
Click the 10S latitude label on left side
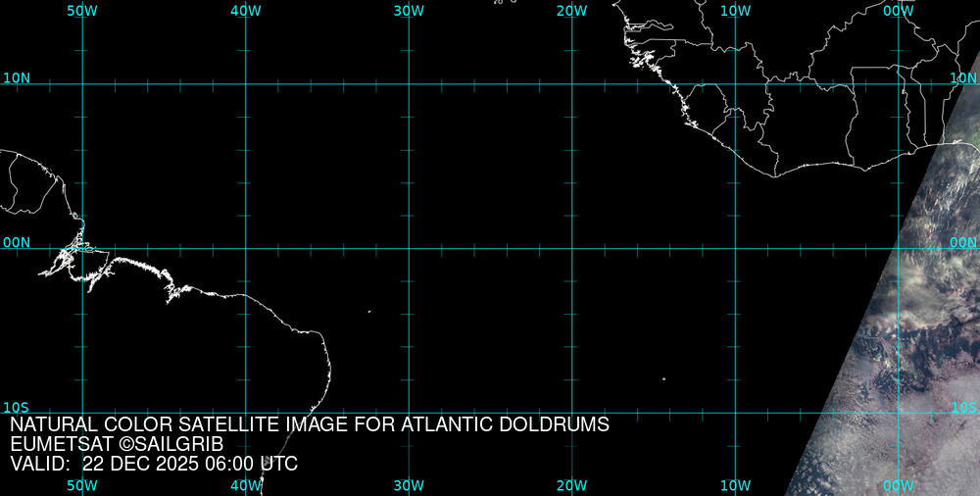point(17,408)
